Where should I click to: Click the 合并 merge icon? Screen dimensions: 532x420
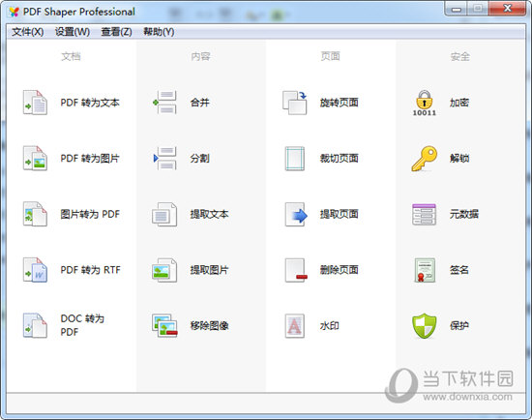[x=164, y=103]
